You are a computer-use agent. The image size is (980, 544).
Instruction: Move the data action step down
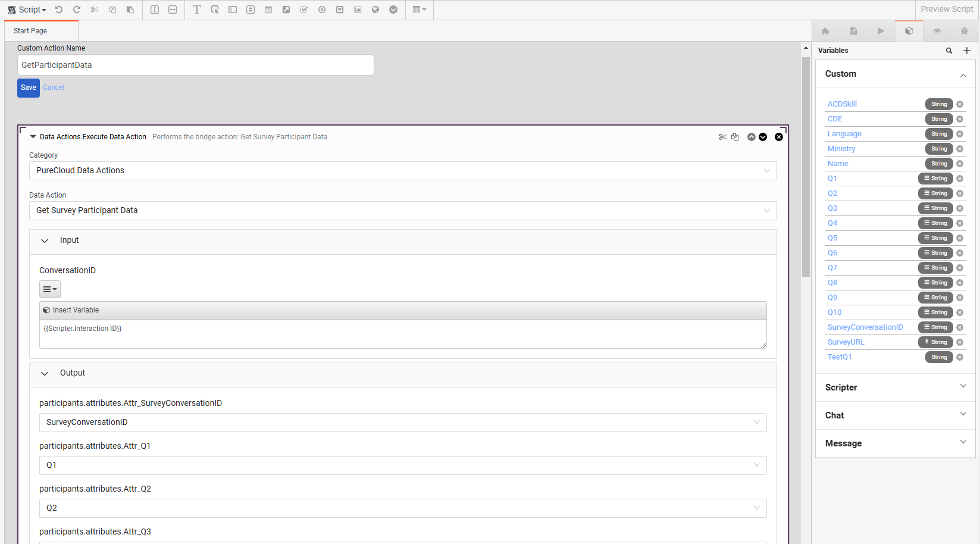click(x=763, y=137)
